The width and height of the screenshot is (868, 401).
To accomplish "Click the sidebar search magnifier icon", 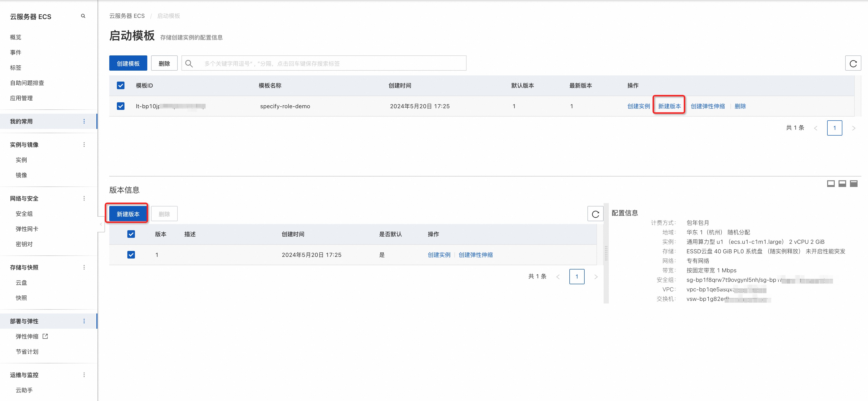I will tap(83, 16).
